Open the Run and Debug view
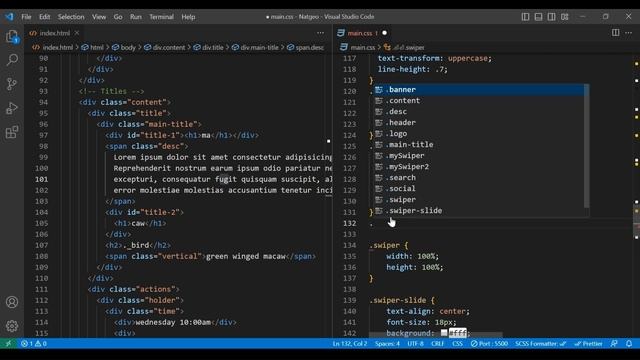The width and height of the screenshot is (640, 360). coord(12,108)
